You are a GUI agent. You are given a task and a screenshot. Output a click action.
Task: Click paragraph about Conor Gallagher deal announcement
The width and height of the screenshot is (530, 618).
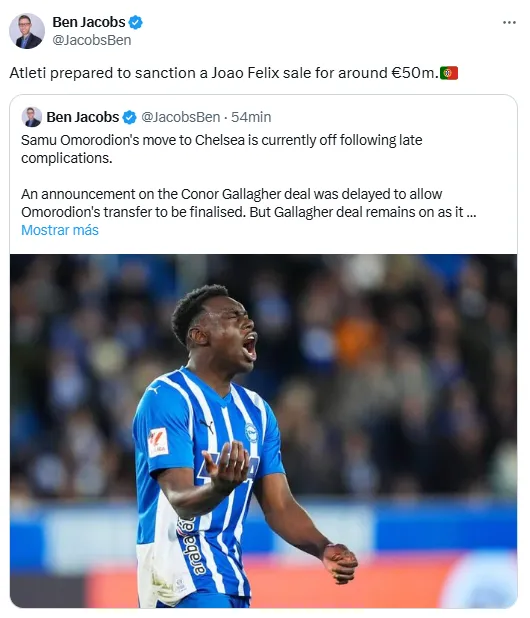click(249, 203)
